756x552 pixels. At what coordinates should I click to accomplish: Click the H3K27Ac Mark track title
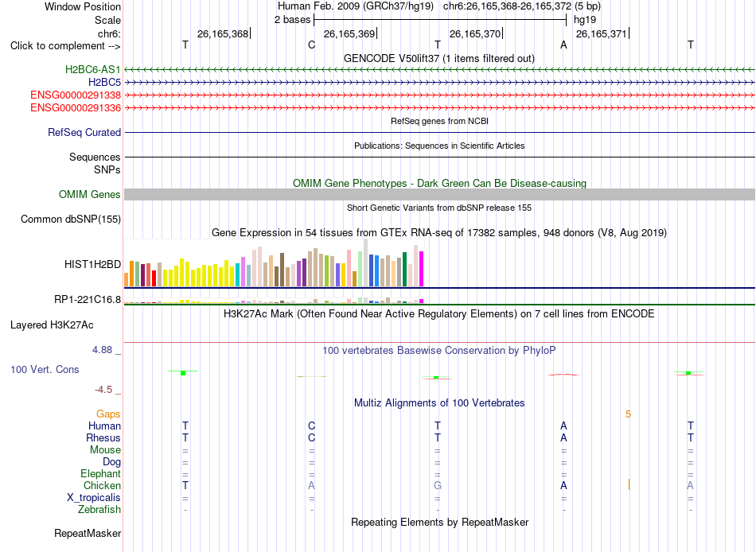pyautogui.click(x=439, y=314)
